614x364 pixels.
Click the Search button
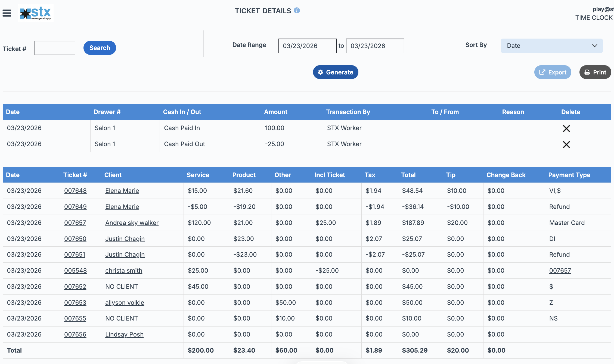(x=100, y=48)
